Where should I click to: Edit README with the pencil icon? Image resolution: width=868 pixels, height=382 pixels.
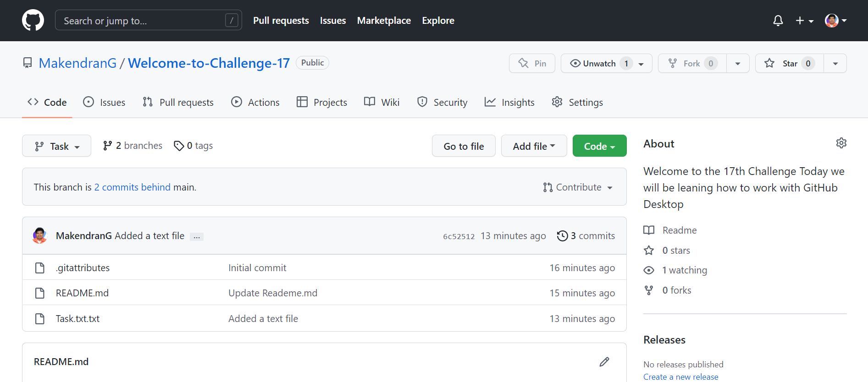pos(604,362)
